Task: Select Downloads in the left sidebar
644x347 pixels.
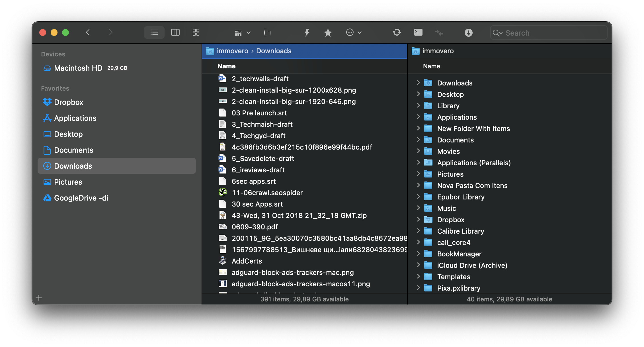Action: 73,166
